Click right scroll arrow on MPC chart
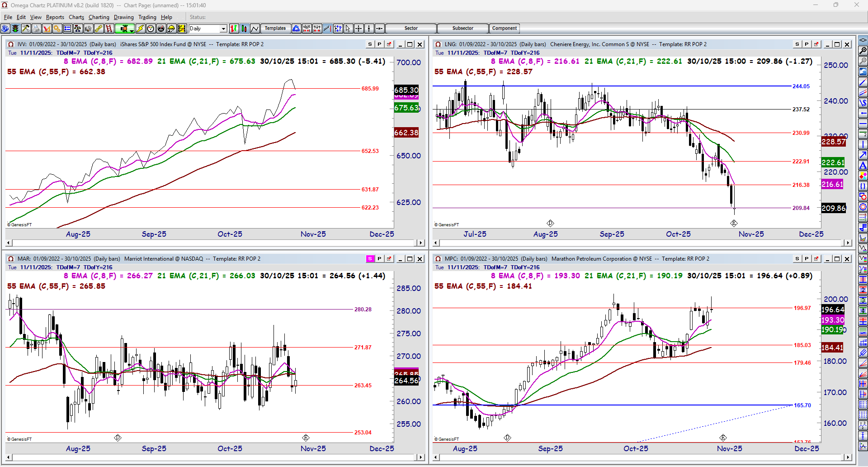Viewport: 868px width, 467px height. coord(848,457)
